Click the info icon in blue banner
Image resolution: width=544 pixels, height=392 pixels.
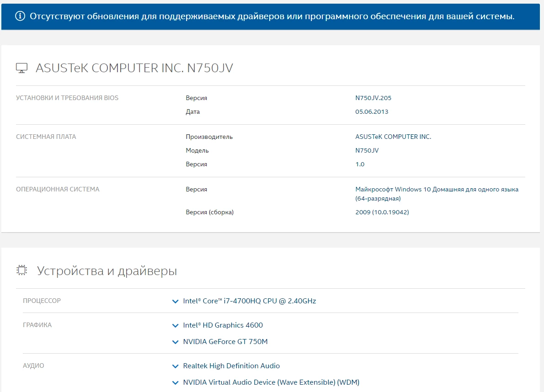click(x=20, y=16)
